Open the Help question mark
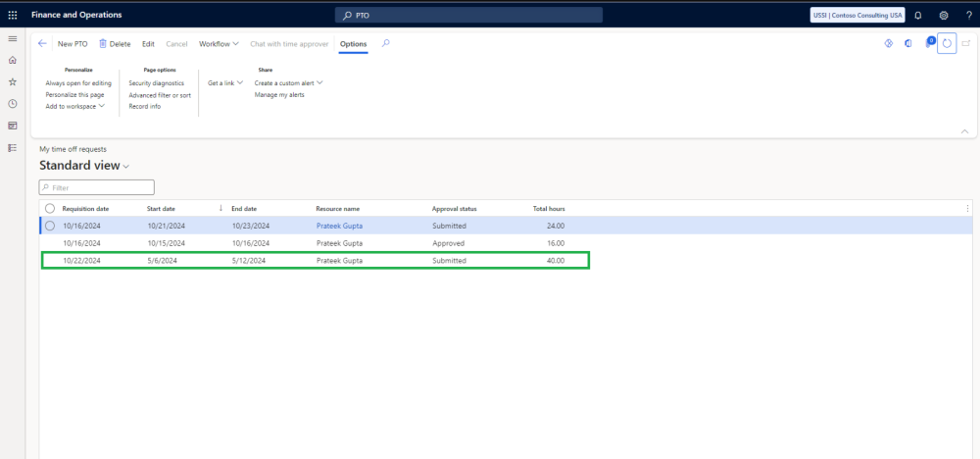This screenshot has width=980, height=459. click(x=969, y=15)
